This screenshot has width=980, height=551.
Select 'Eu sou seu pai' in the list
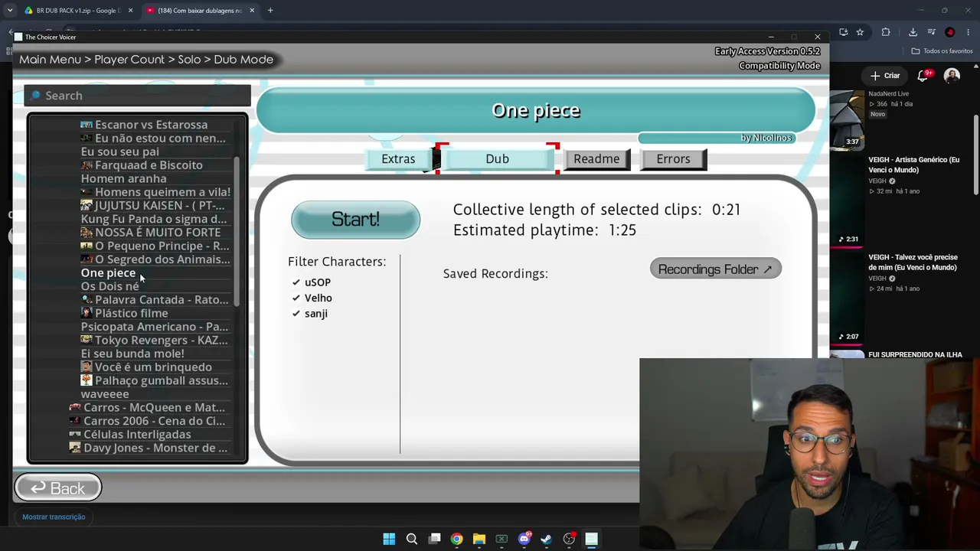tap(120, 152)
